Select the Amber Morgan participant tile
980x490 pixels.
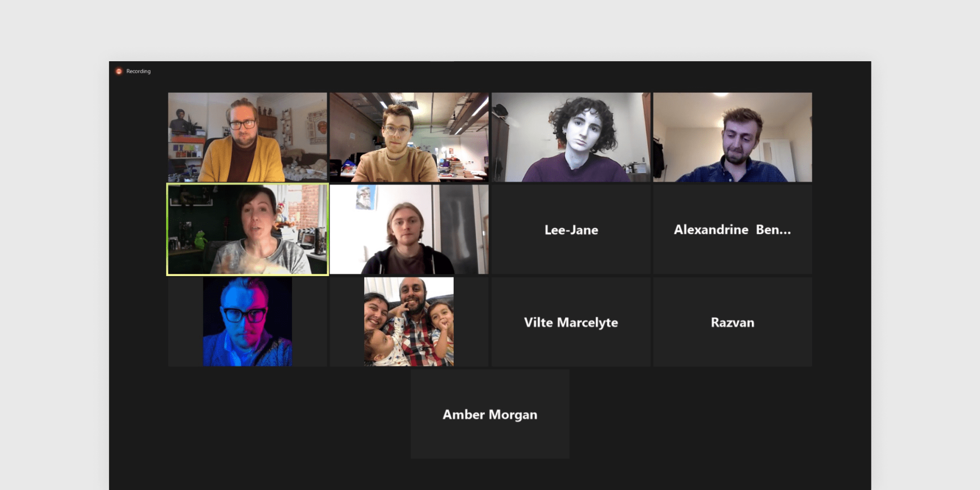[490, 414]
